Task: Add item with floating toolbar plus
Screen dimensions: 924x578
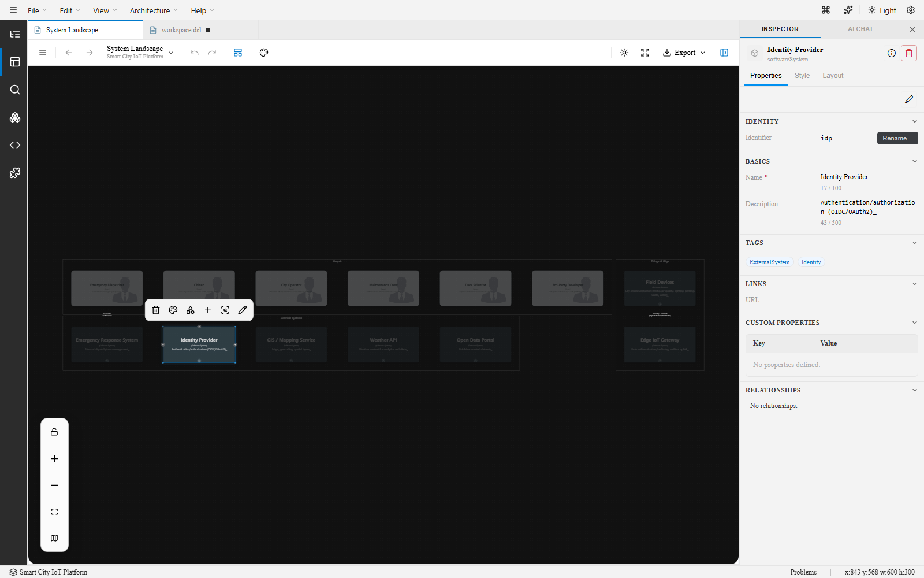Action: (208, 310)
